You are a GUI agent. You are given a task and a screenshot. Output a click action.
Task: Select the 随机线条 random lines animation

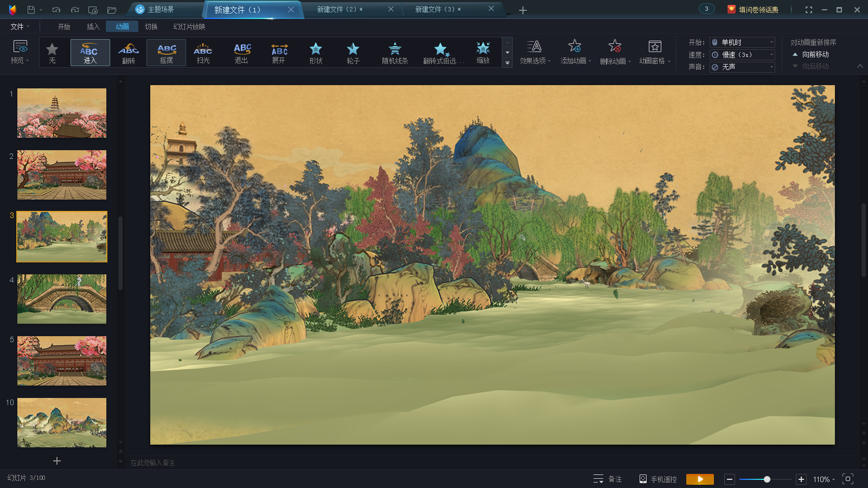(x=395, y=53)
